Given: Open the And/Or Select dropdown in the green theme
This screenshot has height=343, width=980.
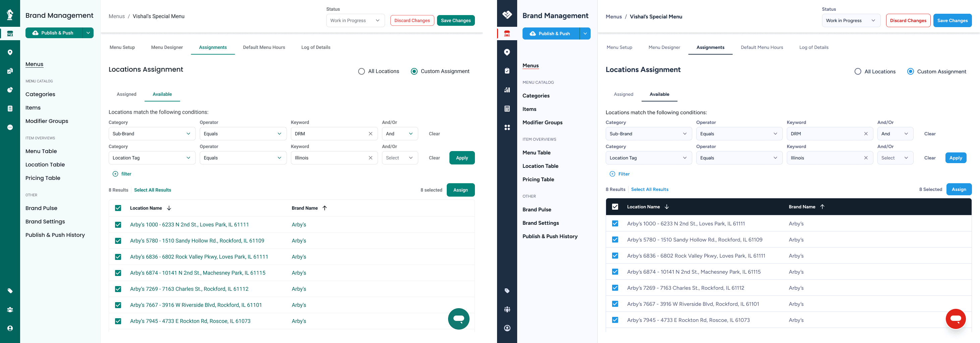Looking at the screenshot, I should [400, 158].
